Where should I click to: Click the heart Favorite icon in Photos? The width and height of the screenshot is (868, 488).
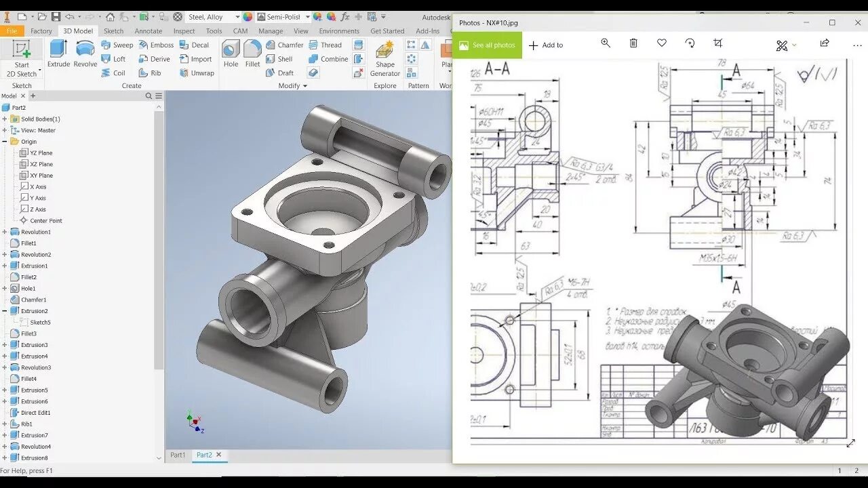(662, 43)
